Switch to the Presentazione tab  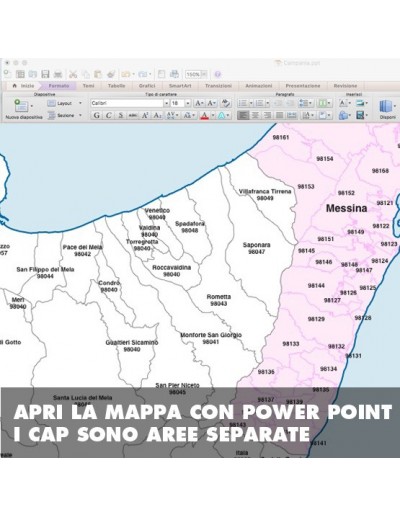(303, 86)
